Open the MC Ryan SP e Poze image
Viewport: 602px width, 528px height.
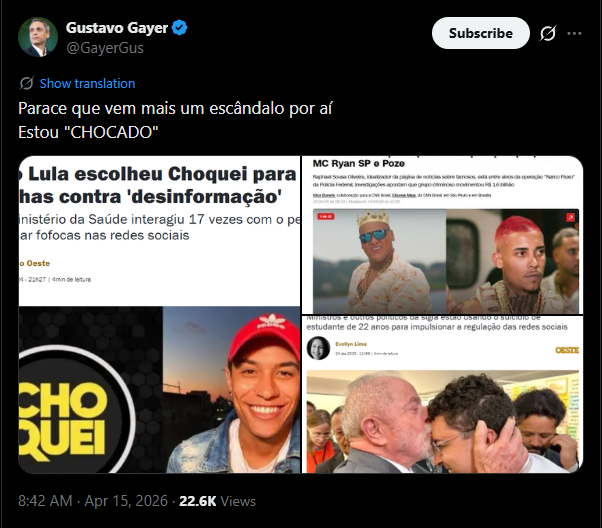(442, 235)
